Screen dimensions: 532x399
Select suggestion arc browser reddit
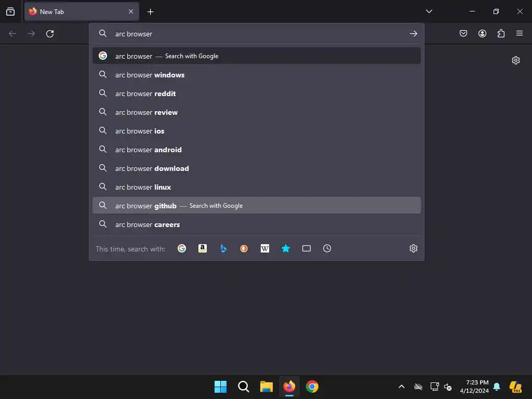point(257,94)
